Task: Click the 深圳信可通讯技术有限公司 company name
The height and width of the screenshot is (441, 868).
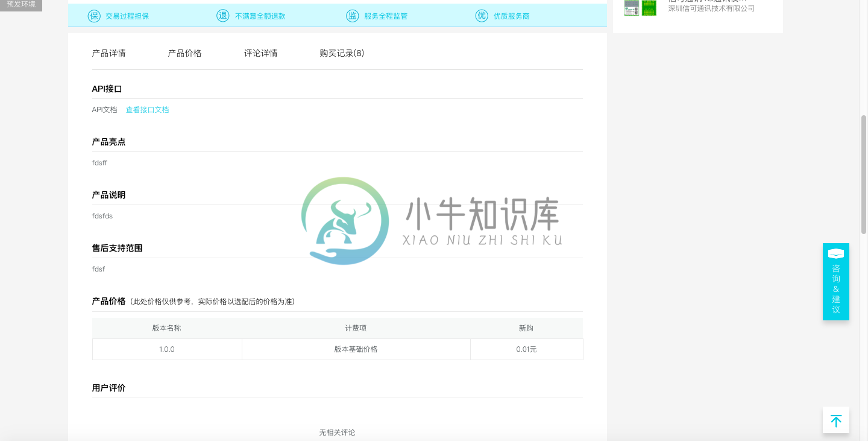Action: point(711,8)
